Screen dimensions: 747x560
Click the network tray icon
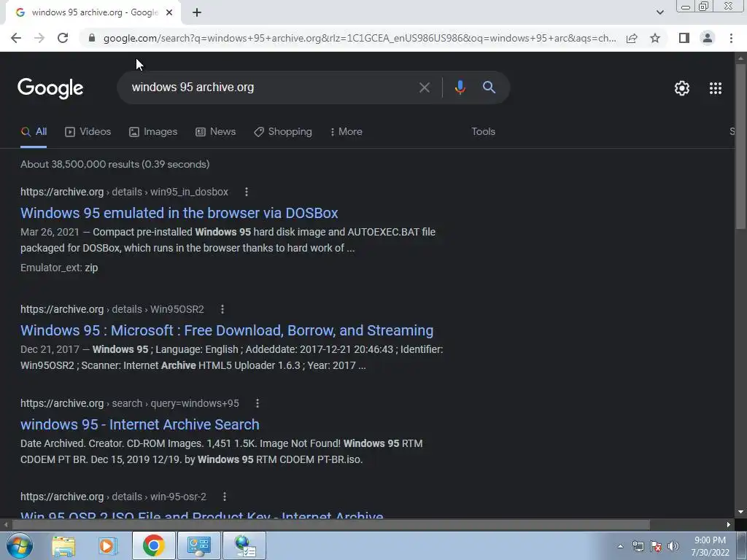[638, 546]
